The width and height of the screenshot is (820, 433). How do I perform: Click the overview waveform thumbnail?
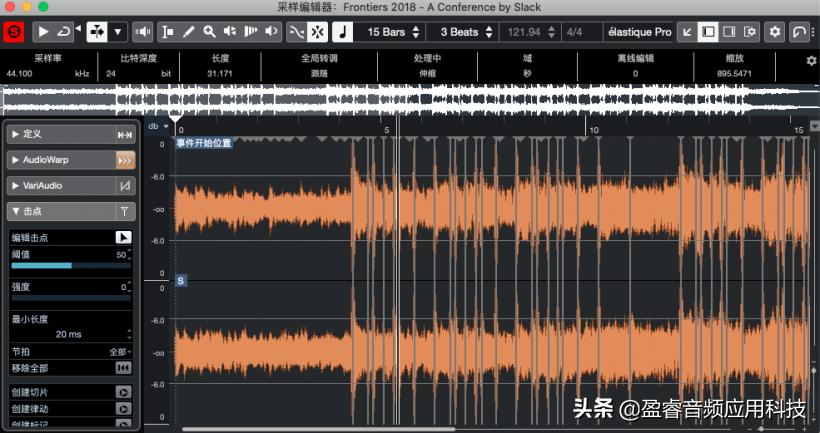point(410,99)
